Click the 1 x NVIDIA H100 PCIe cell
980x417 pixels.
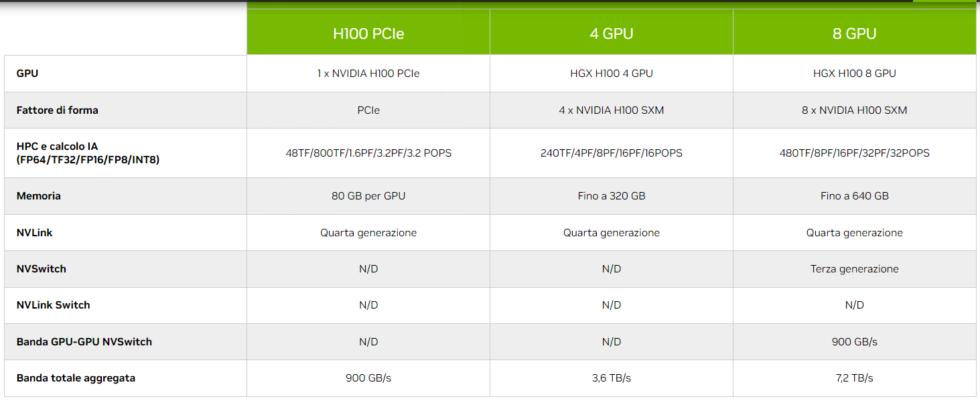coord(368,74)
